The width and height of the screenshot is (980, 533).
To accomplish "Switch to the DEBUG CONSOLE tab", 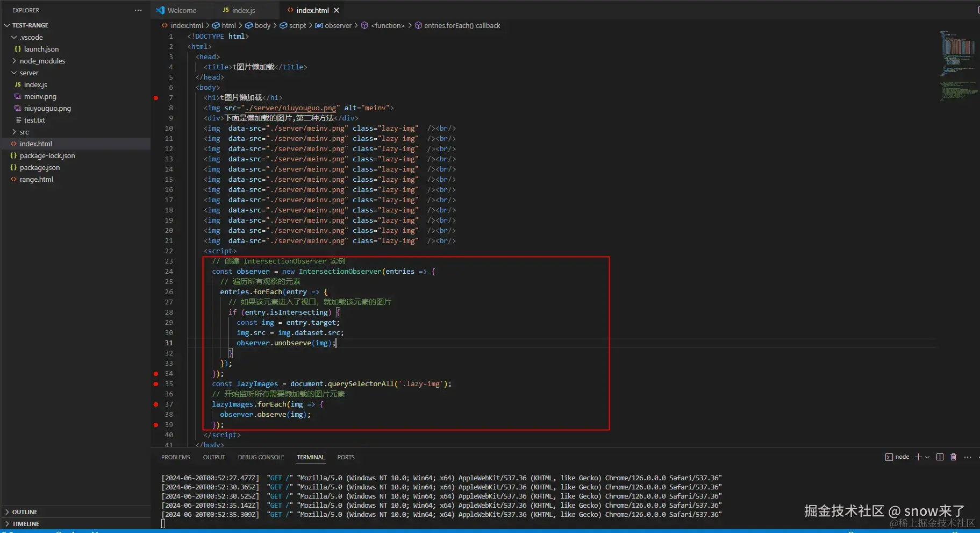I will [261, 457].
